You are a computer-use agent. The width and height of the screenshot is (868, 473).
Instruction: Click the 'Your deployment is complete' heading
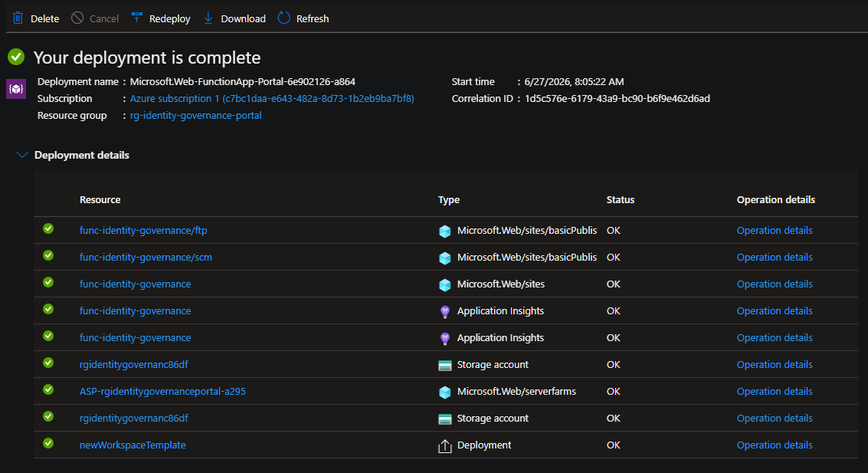click(x=146, y=57)
